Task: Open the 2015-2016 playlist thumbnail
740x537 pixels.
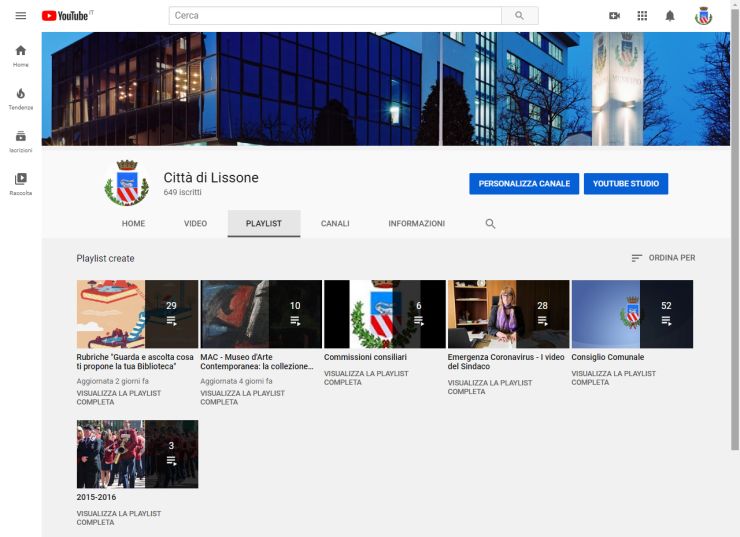Action: point(137,454)
